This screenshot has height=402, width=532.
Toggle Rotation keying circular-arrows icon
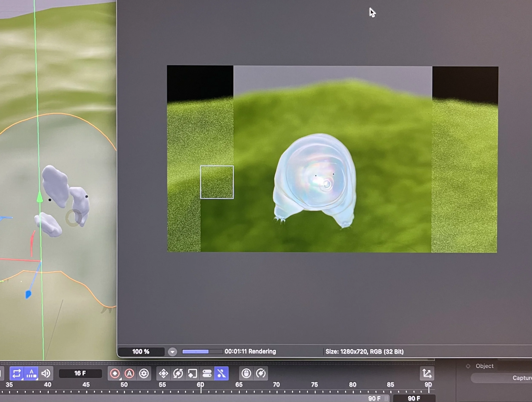pos(178,373)
